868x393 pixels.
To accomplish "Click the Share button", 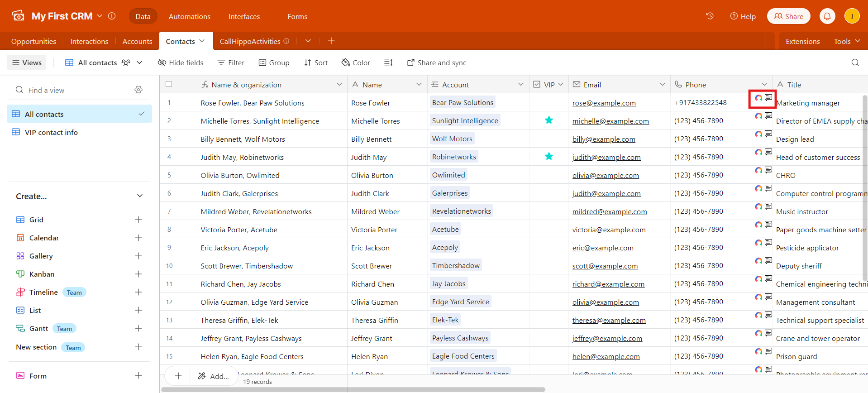I will (789, 16).
